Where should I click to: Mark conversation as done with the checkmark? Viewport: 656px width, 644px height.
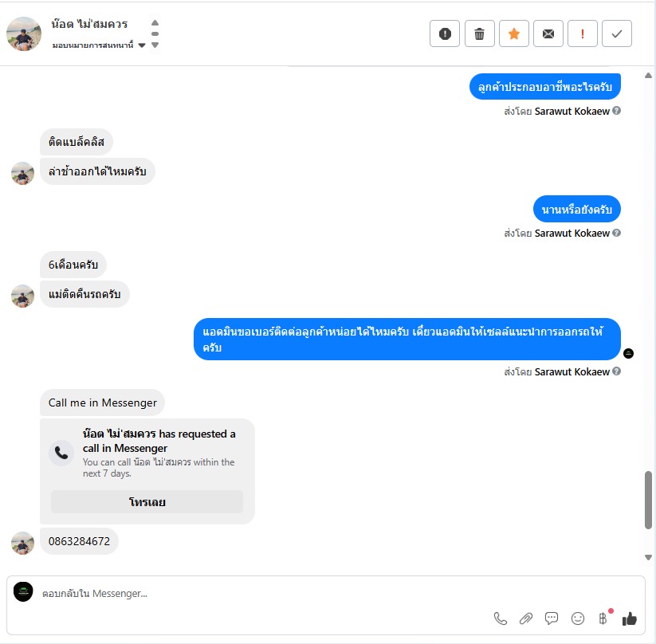click(617, 33)
